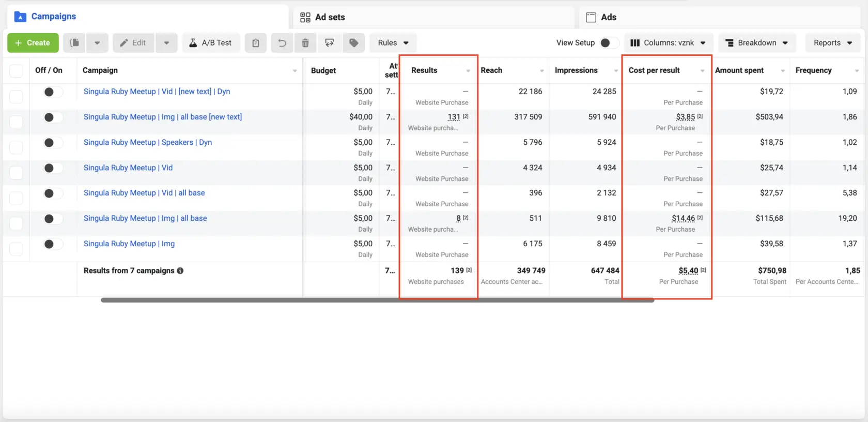Sort by the Impressions column header
This screenshot has width=868, height=422.
(586, 70)
